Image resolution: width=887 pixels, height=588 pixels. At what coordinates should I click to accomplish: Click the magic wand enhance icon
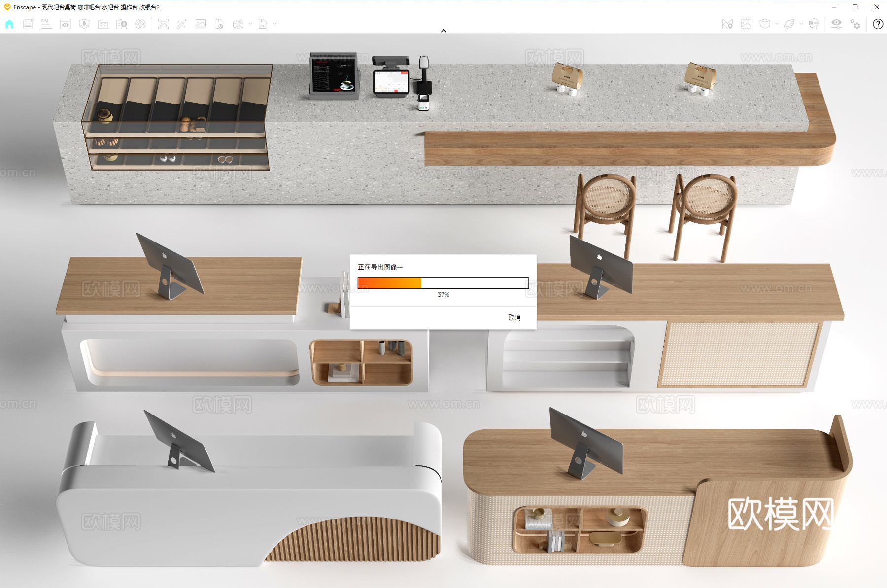[182, 24]
